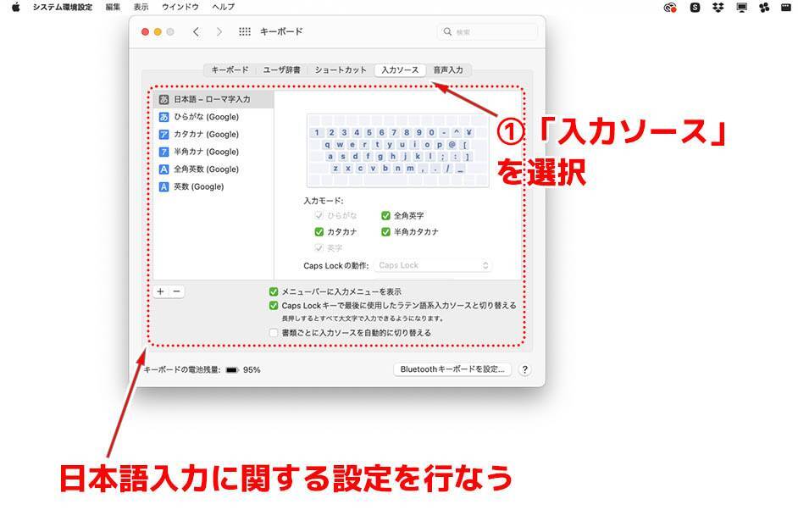Go forward with the right chevron button
The width and height of the screenshot is (798, 532).
pyautogui.click(x=219, y=31)
